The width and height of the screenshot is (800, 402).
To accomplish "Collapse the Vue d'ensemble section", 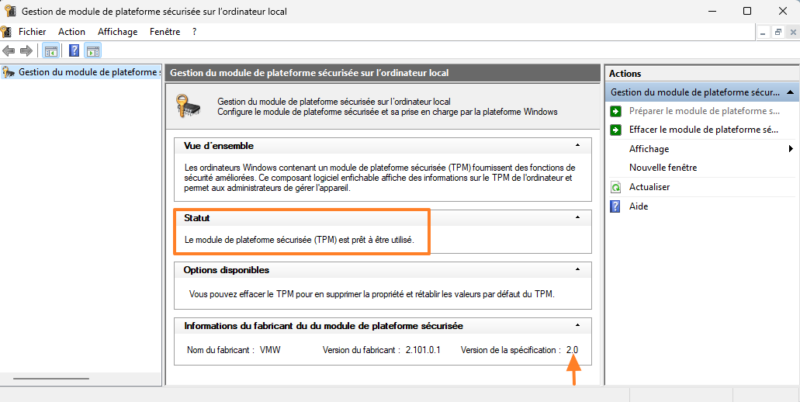I will tap(578, 145).
